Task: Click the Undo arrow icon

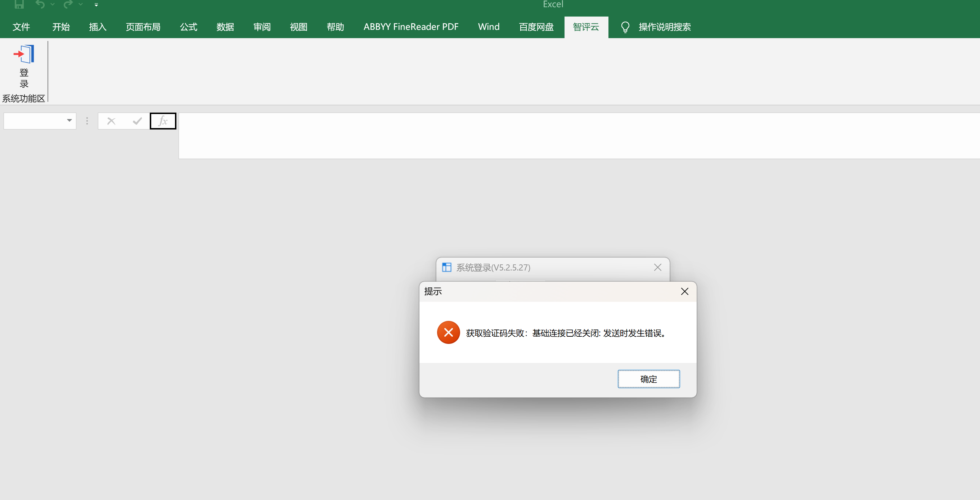Action: (x=40, y=4)
